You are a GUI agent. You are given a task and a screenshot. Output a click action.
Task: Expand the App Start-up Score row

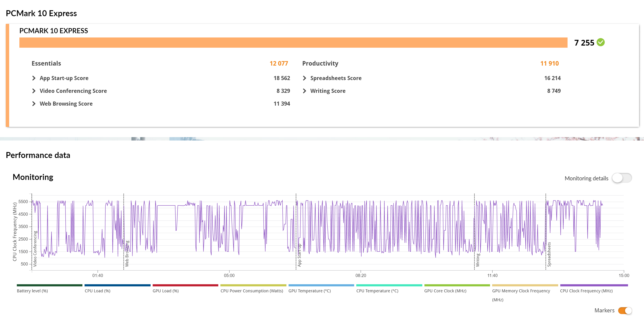(x=34, y=78)
